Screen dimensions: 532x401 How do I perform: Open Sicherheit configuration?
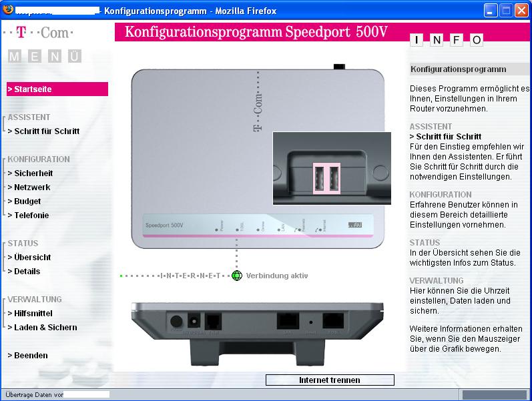(30, 173)
